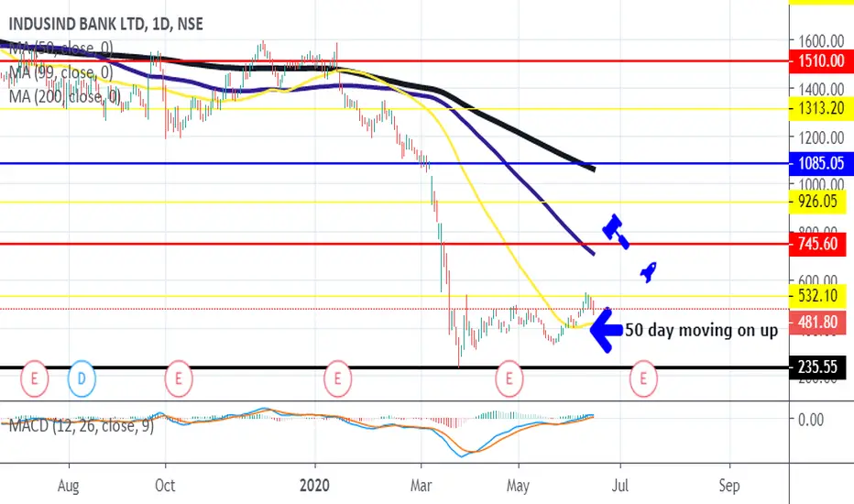
Task: Click the Jul label on the time axis
Action: tap(619, 486)
